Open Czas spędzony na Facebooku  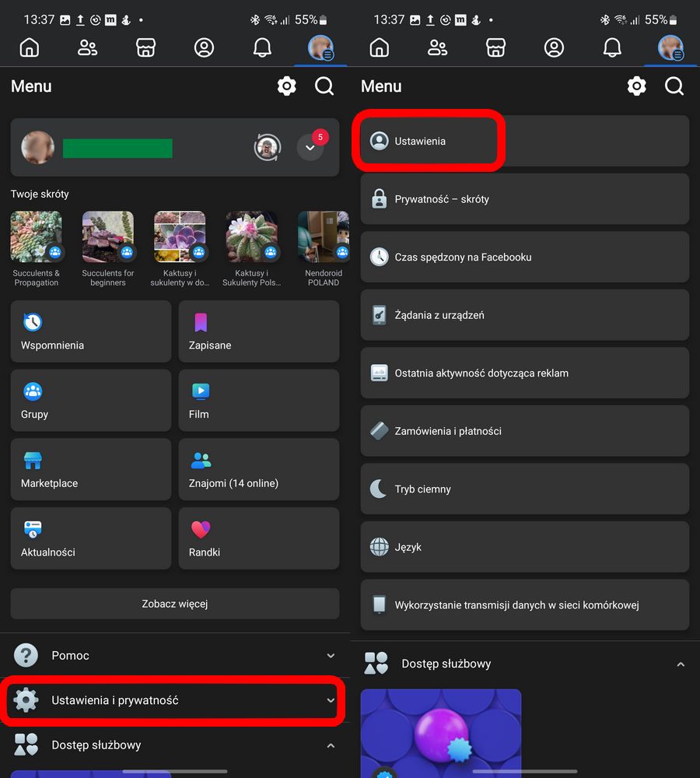click(x=525, y=257)
